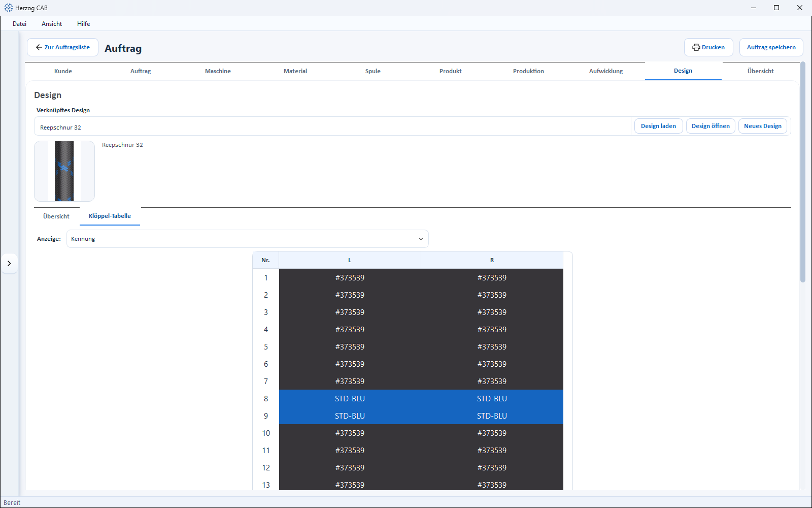812x508 pixels.
Task: Switch to the Aufwicklung tab
Action: point(606,71)
